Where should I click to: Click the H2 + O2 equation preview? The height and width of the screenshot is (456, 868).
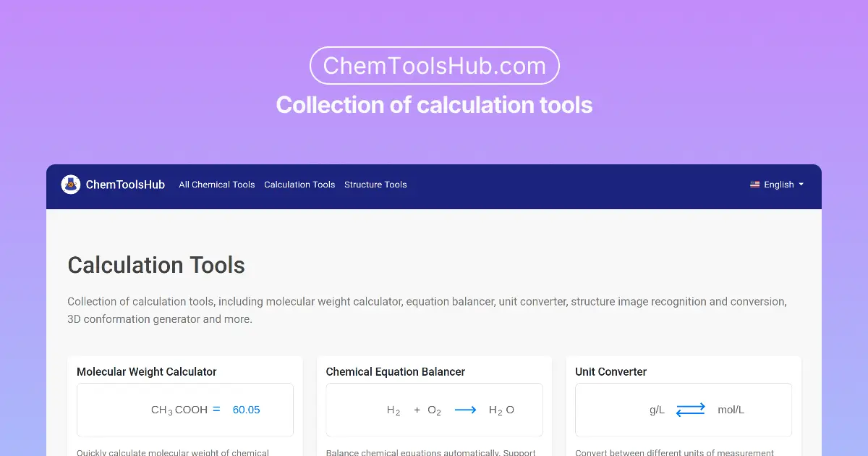(x=414, y=409)
